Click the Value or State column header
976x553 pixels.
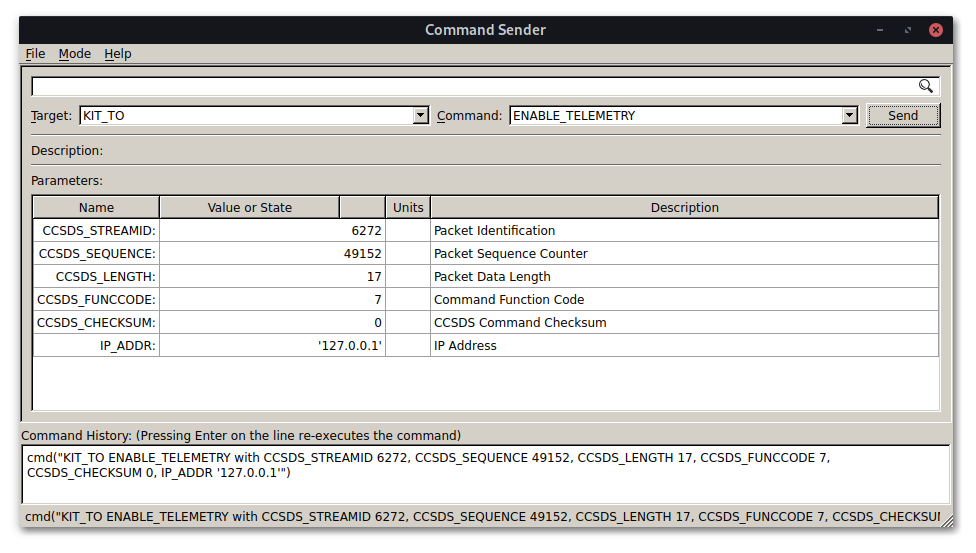click(x=249, y=208)
